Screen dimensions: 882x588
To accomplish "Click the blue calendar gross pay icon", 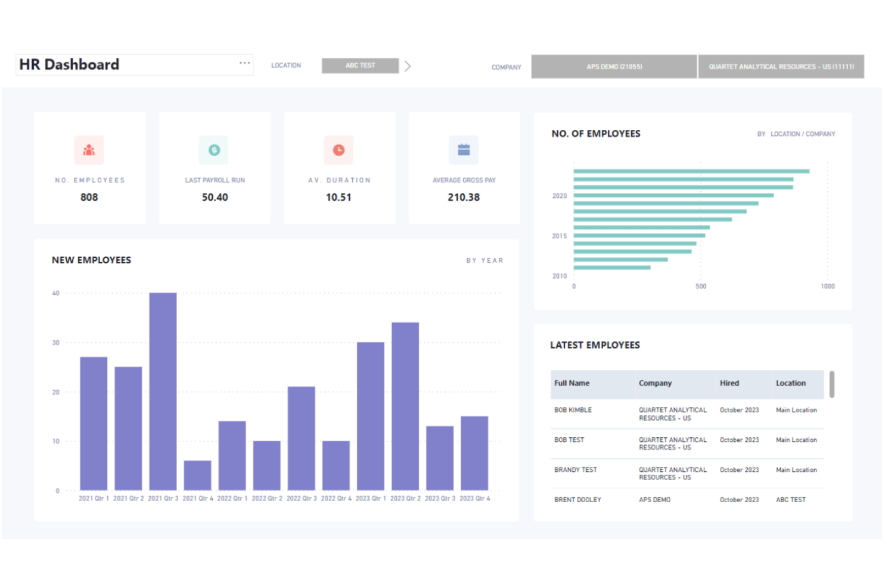I will [464, 150].
